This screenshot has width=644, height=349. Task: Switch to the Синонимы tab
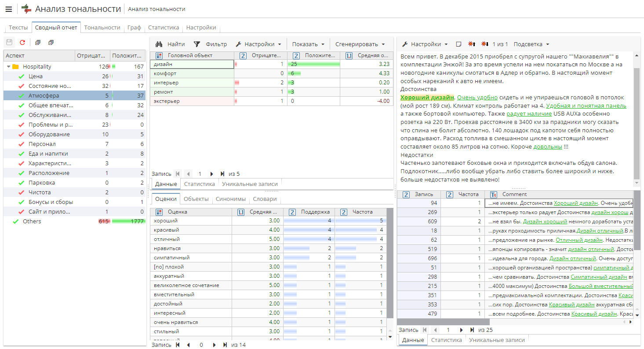231,199
